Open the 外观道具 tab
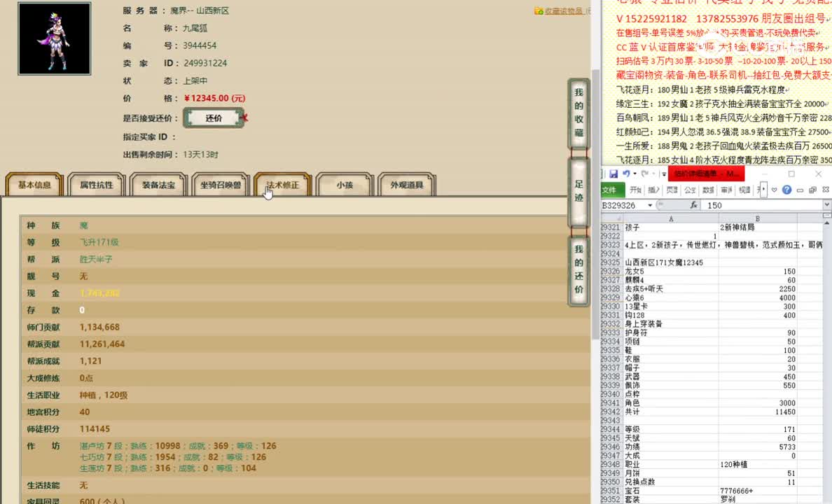This screenshot has width=832, height=504. (x=406, y=184)
